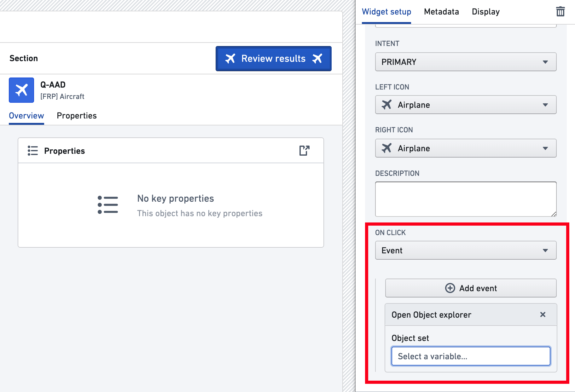Delete widget using trash icon

point(560,12)
